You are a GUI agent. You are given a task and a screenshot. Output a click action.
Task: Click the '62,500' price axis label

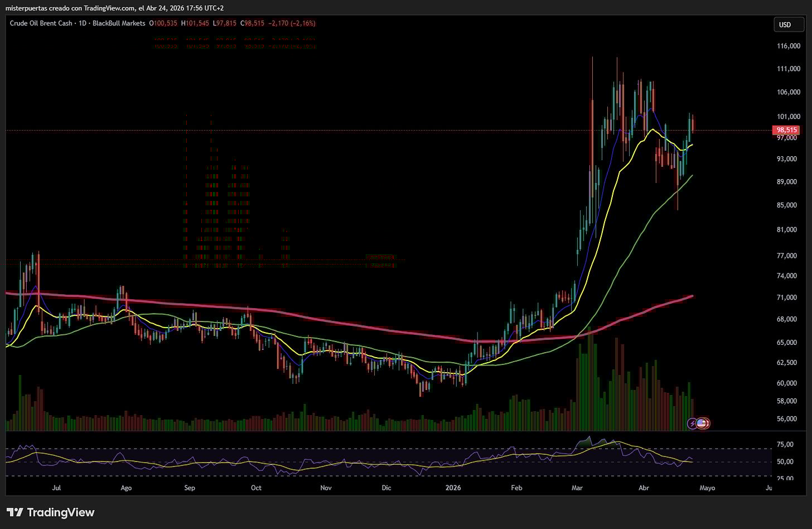click(788, 363)
